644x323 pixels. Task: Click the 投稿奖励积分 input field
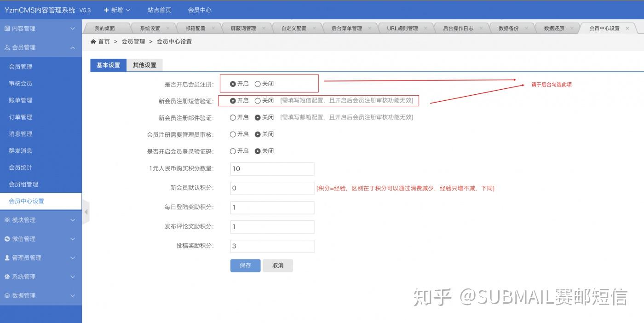point(272,246)
